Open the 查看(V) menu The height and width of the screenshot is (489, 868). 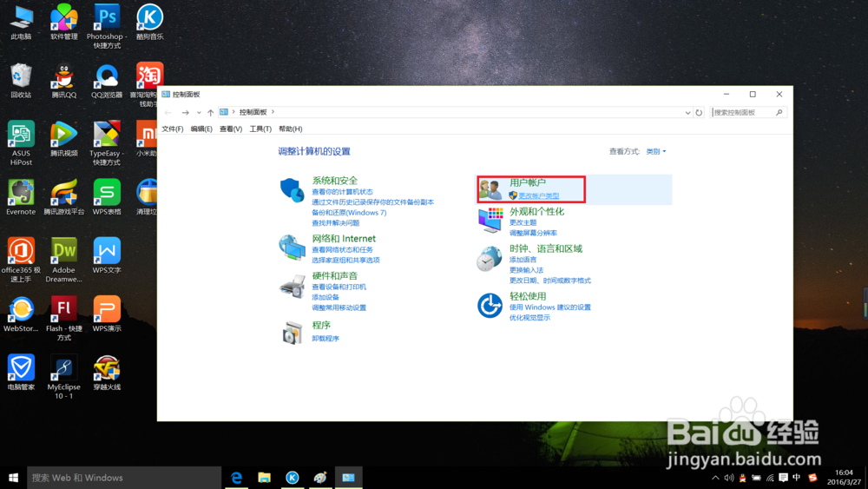click(230, 129)
